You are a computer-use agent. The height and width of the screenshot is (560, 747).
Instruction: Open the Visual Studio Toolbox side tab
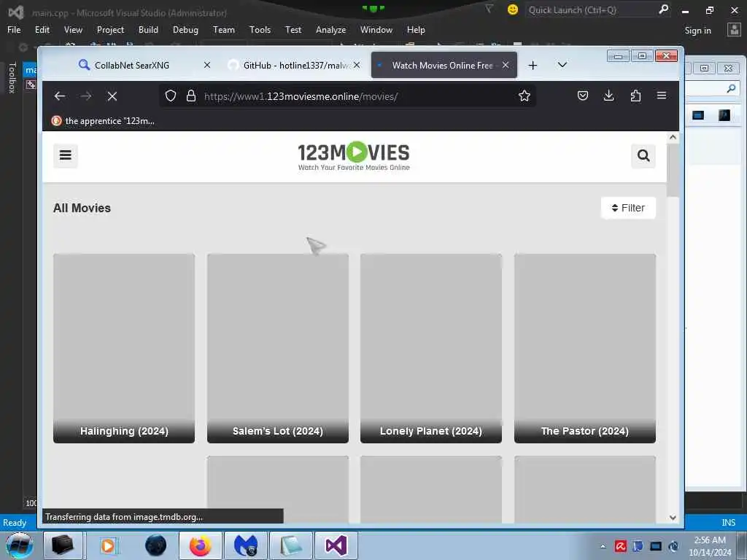pos(12,77)
